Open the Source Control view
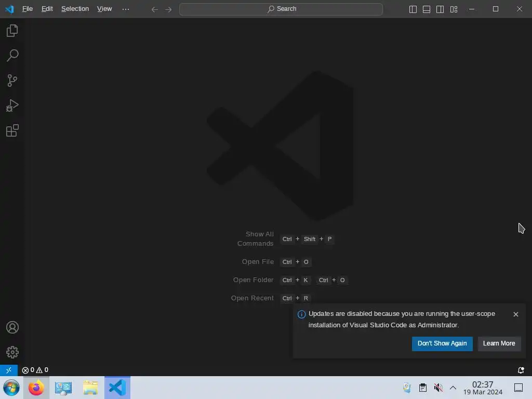532x399 pixels. coord(12,81)
